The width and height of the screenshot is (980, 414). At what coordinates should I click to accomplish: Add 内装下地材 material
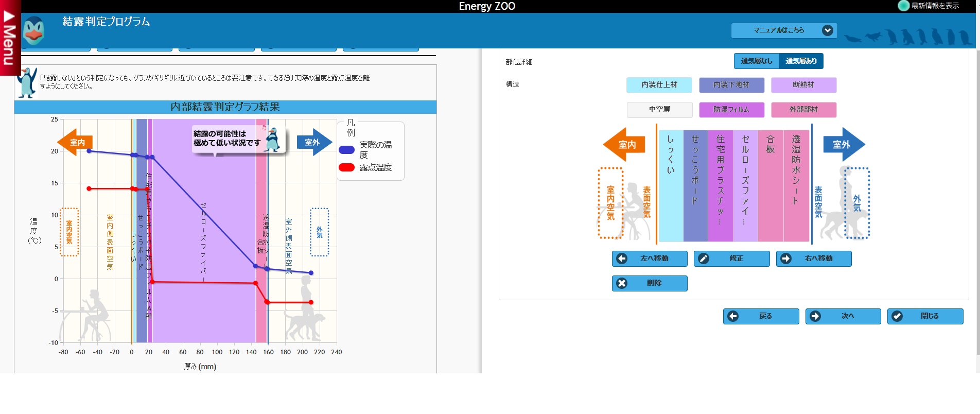click(x=731, y=85)
